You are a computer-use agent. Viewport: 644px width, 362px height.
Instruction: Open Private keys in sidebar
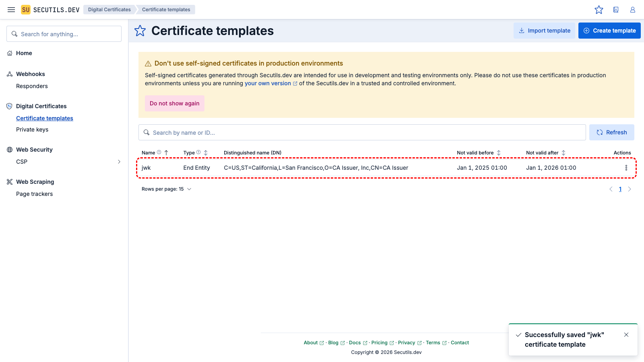tap(32, 130)
